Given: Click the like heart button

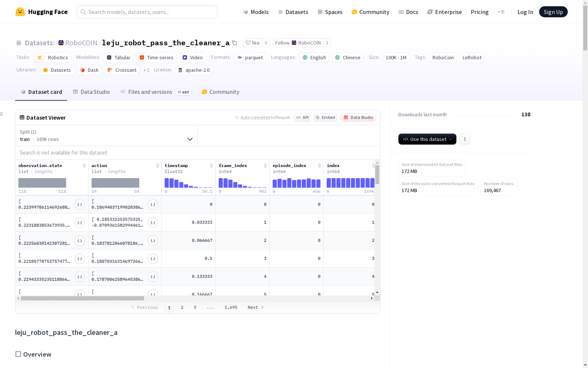Looking at the screenshot, I should click(252, 43).
